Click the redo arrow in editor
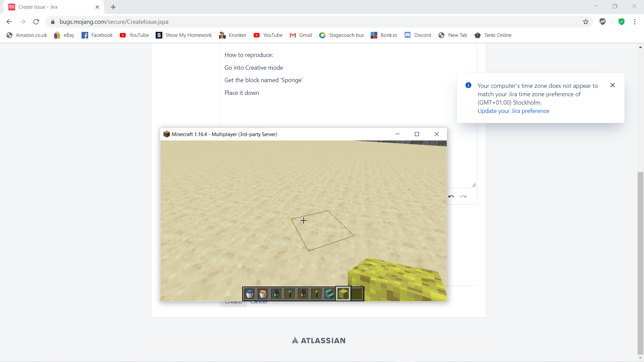 tap(464, 197)
